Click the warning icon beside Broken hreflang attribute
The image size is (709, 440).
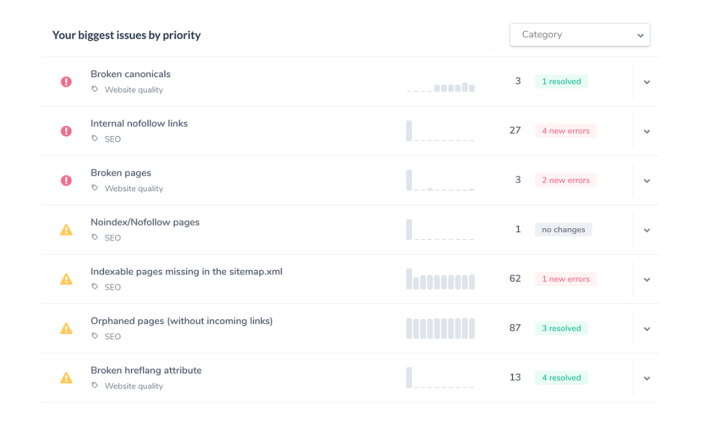[x=66, y=378]
